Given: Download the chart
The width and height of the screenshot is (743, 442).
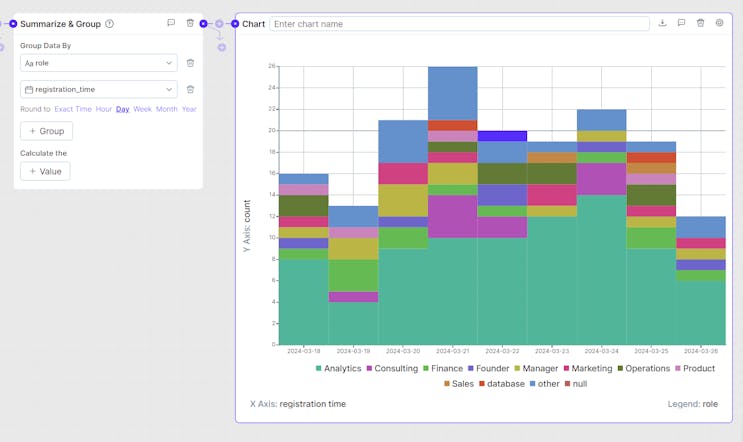Looking at the screenshot, I should [662, 23].
